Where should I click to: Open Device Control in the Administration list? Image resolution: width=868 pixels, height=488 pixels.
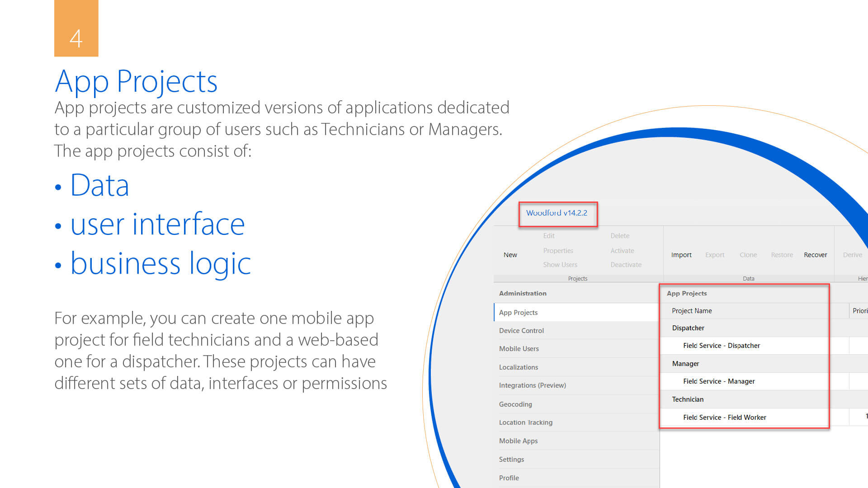576,331
